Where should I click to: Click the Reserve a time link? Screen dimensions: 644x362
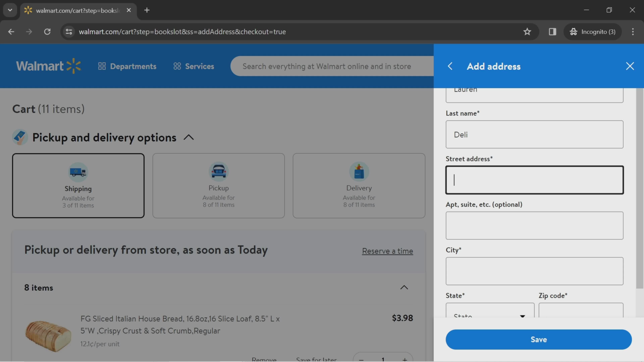387,251
